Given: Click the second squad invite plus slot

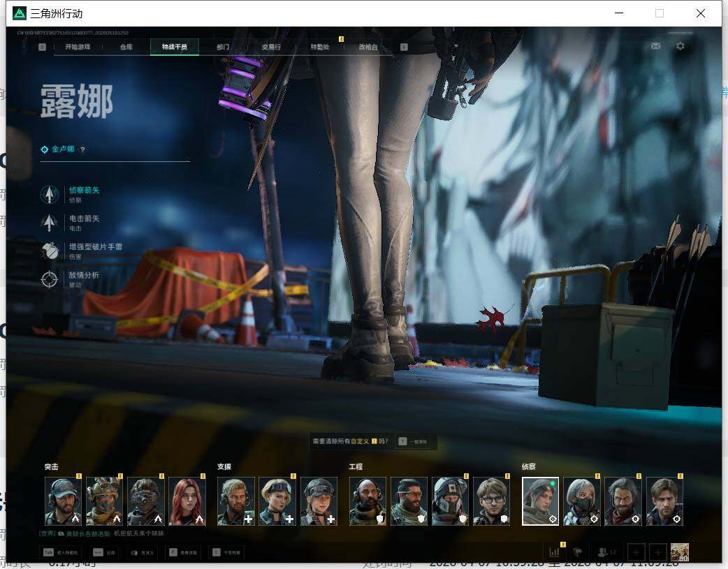Looking at the screenshot, I should [x=658, y=552].
